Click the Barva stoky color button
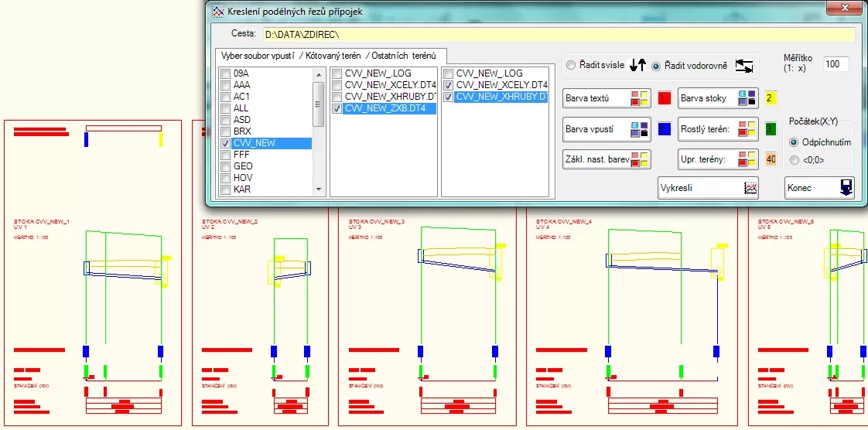Viewport: 868px width, 430px height. pos(718,98)
